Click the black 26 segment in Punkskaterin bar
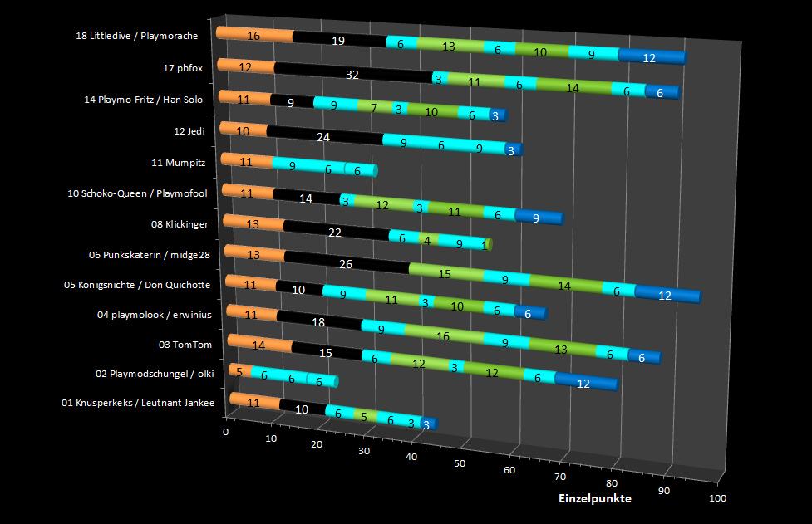812x524 pixels. (x=346, y=263)
